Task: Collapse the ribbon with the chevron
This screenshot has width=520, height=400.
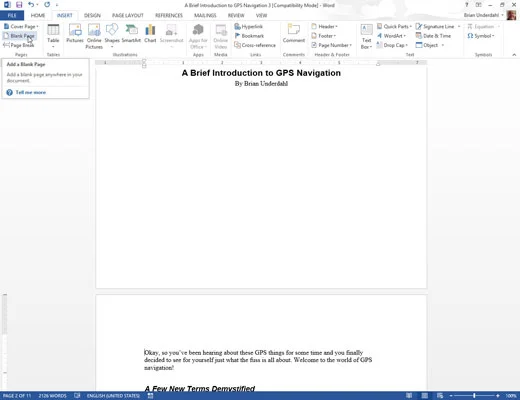Action: (514, 54)
